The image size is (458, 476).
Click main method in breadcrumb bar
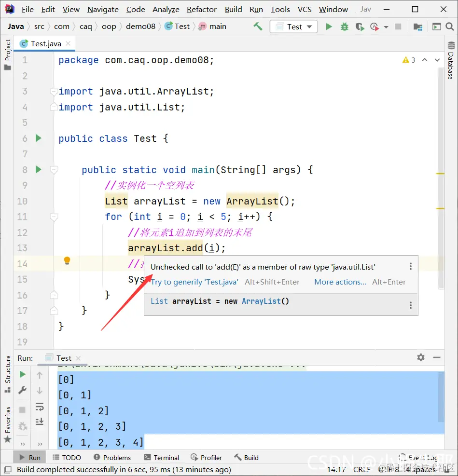[213, 27]
